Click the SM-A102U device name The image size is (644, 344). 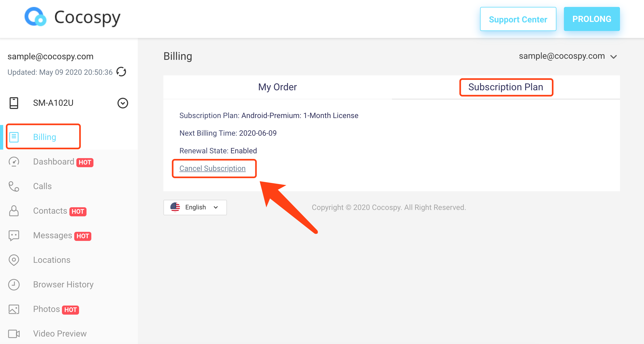point(53,103)
